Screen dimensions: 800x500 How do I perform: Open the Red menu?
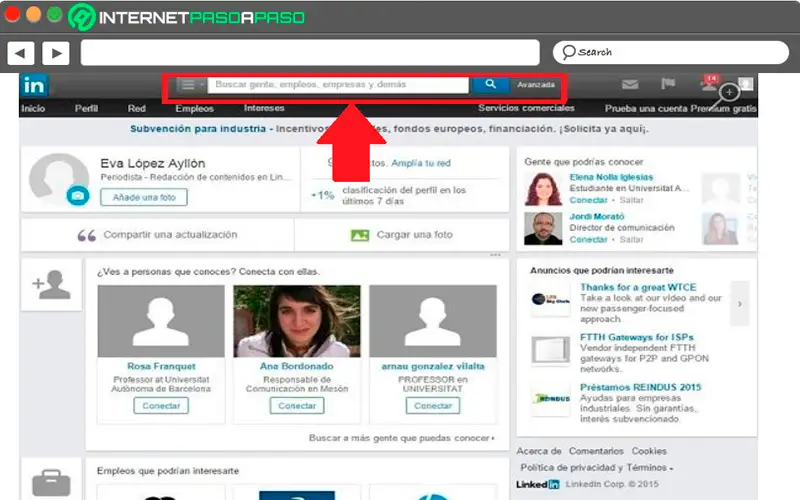(137, 108)
